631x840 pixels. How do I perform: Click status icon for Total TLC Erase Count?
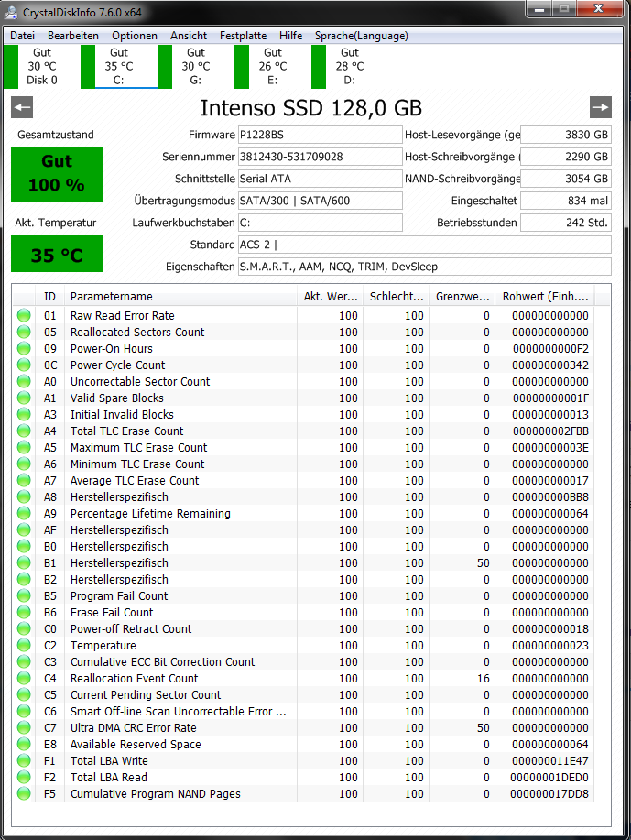(24, 431)
